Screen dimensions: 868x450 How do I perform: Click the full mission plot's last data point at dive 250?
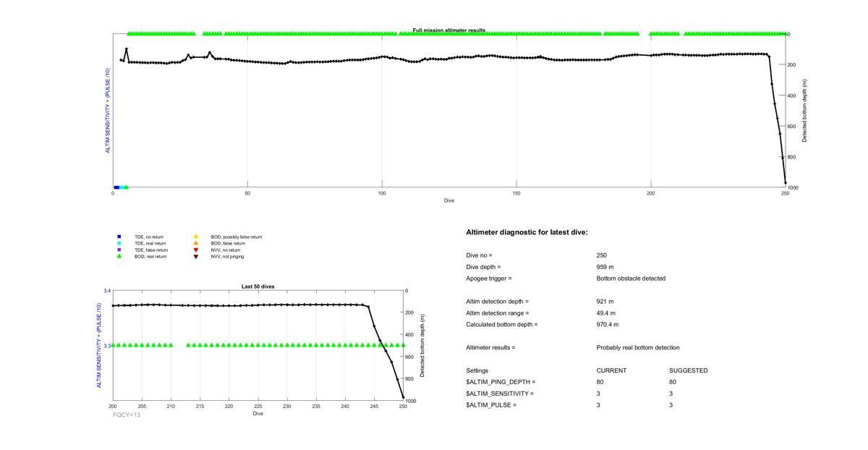786,182
